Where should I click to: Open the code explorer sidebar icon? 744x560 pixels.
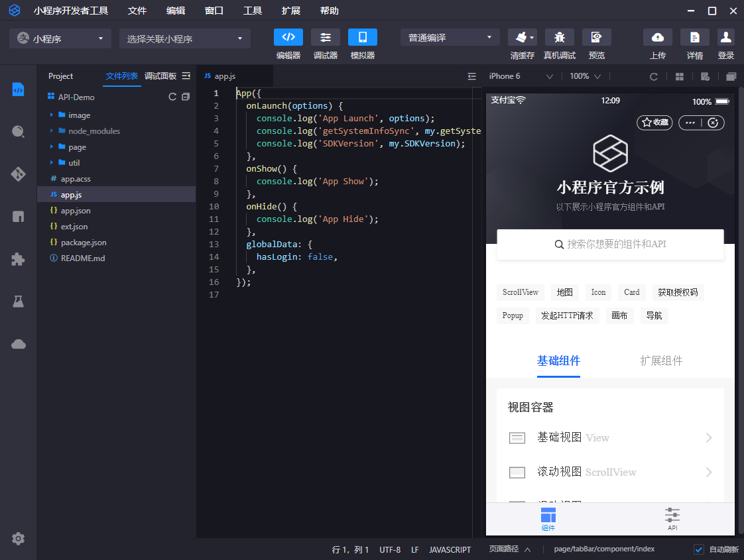point(18,89)
